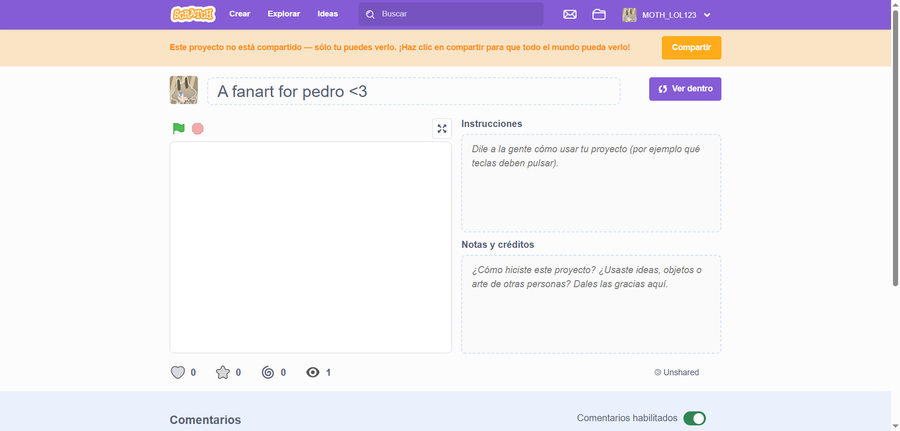Open the Crear menu item
900x431 pixels.
pyautogui.click(x=239, y=14)
